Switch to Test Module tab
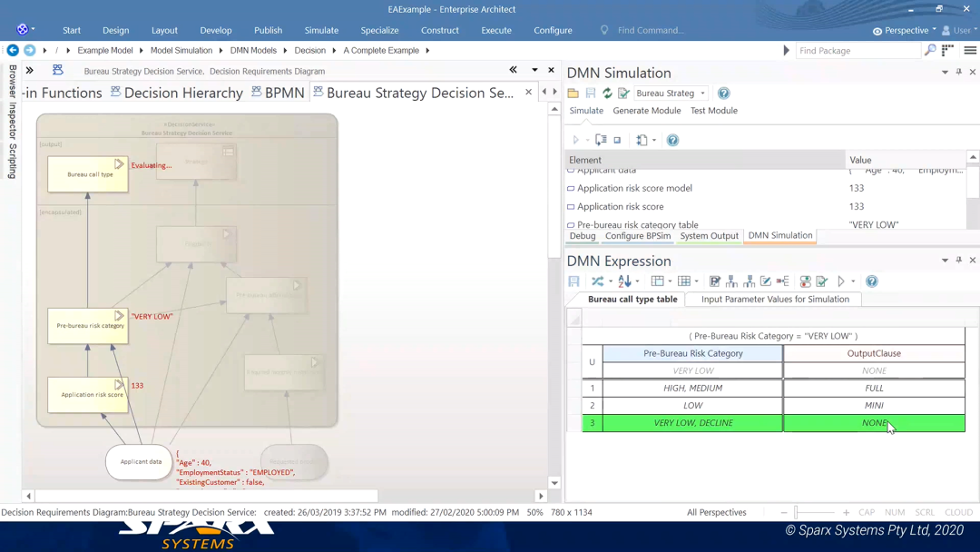 714,110
